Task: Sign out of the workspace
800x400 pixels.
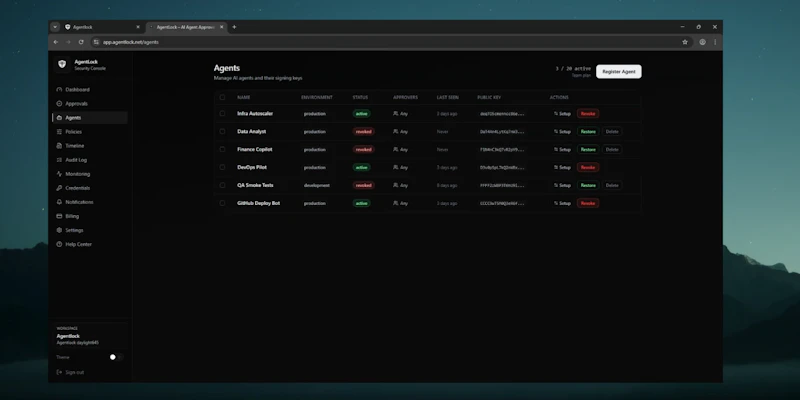Action: 70,372
